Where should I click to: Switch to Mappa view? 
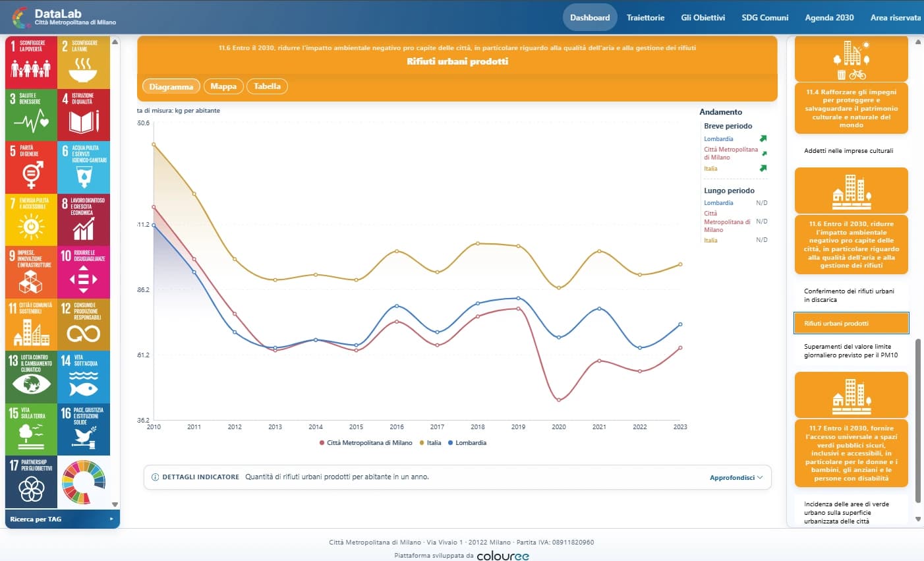(223, 86)
